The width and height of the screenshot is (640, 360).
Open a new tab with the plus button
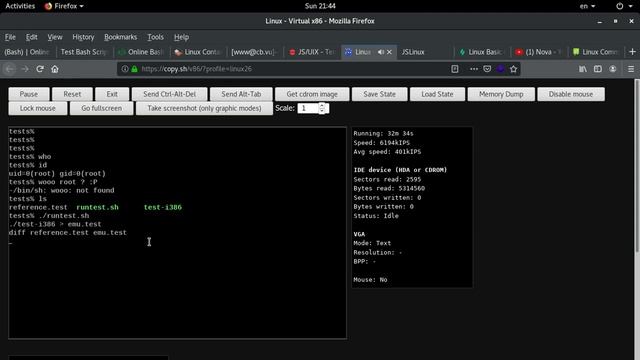click(x=632, y=52)
